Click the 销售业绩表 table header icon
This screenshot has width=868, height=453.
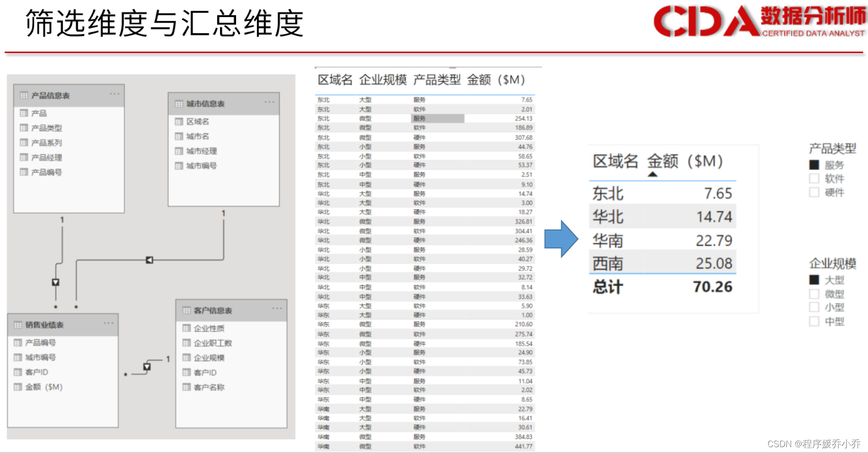(18, 324)
